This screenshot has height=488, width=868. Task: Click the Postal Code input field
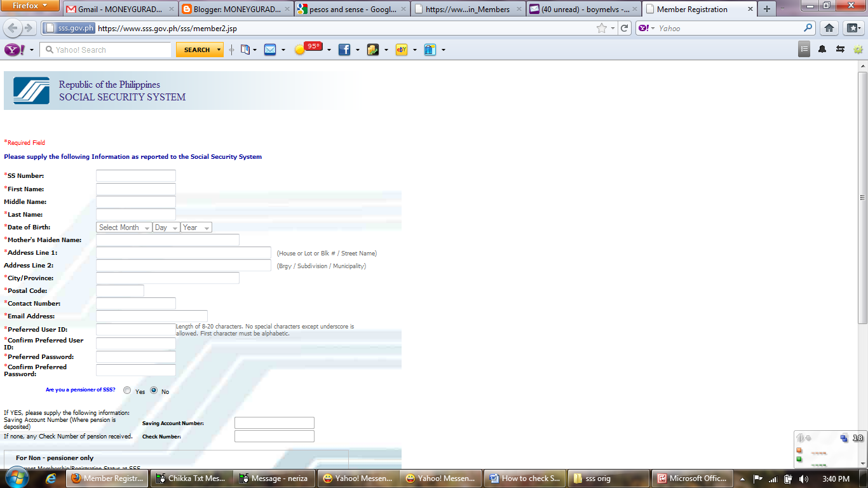120,290
